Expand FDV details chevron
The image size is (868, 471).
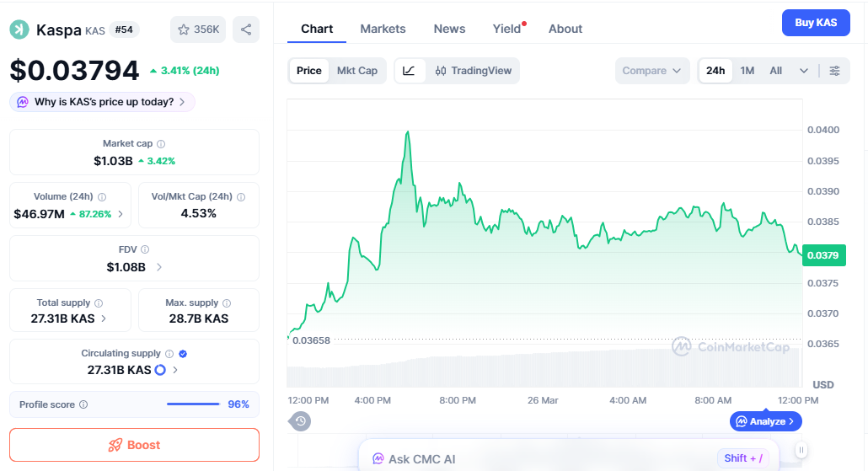[159, 267]
